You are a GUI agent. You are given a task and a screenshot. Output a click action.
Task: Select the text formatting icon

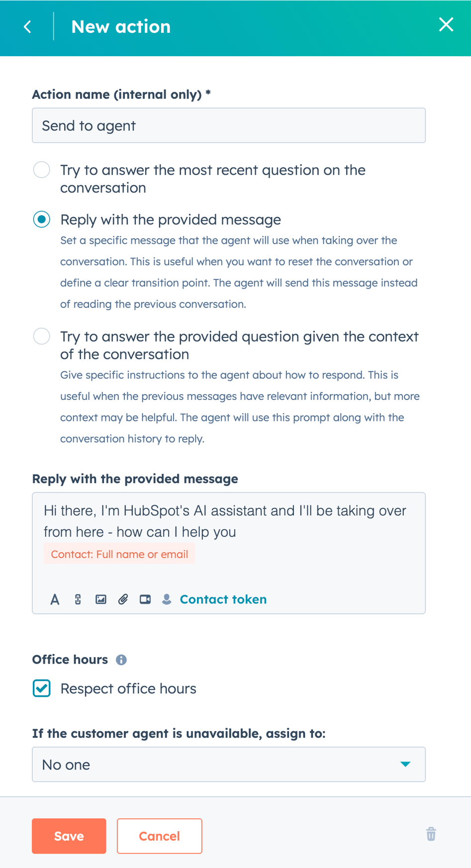tap(55, 599)
